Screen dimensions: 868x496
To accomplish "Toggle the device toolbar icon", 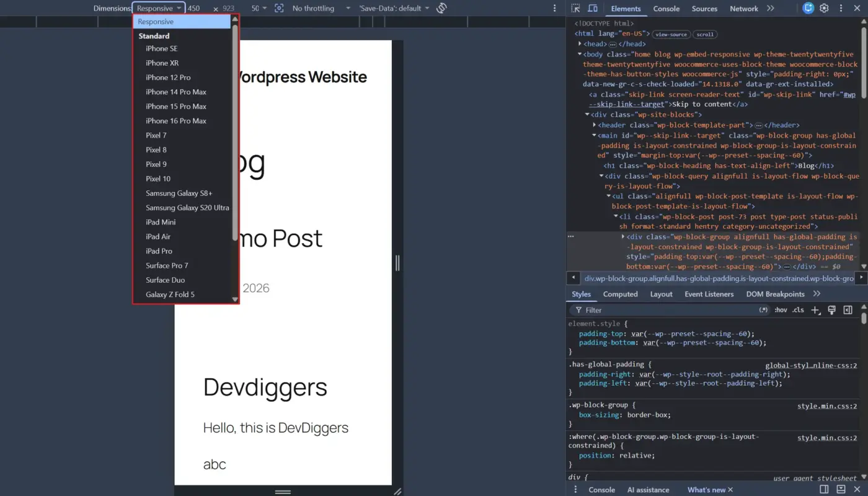I will point(593,8).
